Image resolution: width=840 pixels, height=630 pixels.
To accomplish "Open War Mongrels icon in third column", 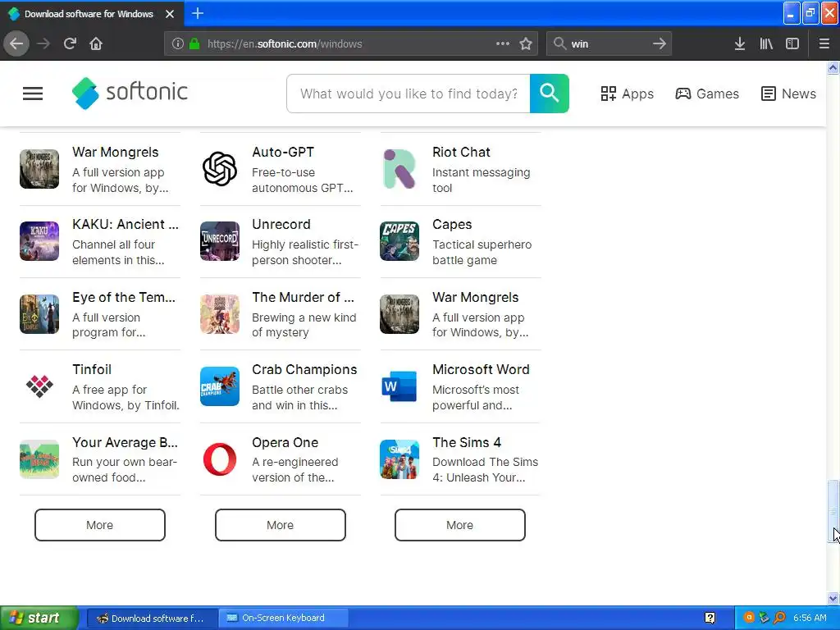I will click(399, 314).
